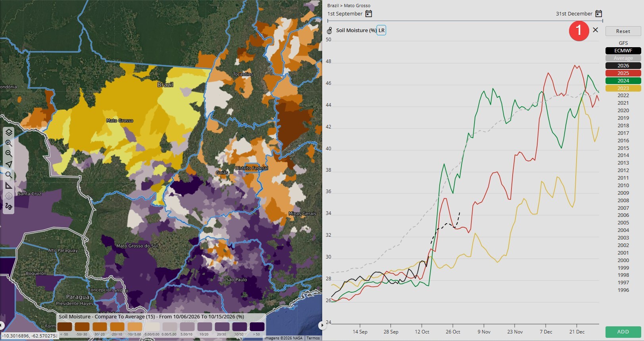This screenshot has height=341, width=644.
Task: Click the 1st September start date text
Action: click(345, 14)
